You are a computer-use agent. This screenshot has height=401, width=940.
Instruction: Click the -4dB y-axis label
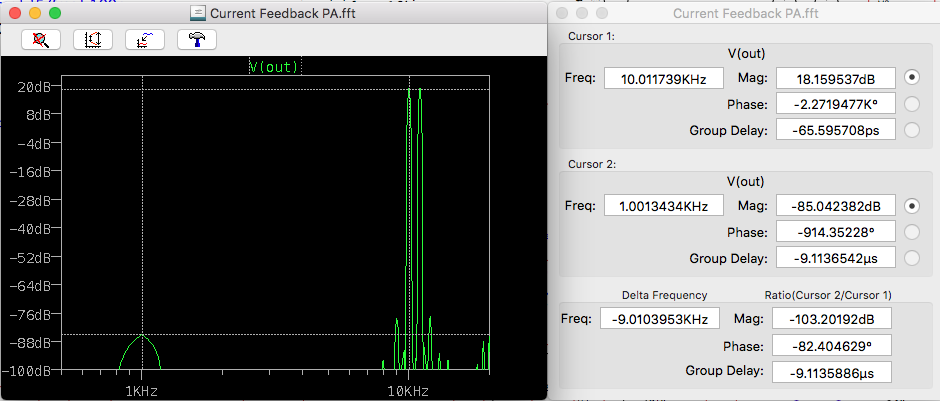33,143
